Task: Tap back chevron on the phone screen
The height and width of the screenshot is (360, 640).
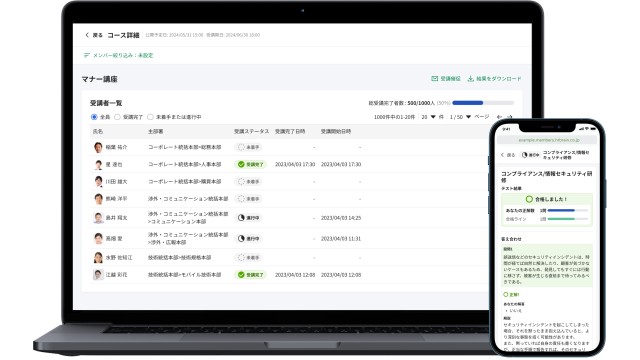Action: (502, 155)
